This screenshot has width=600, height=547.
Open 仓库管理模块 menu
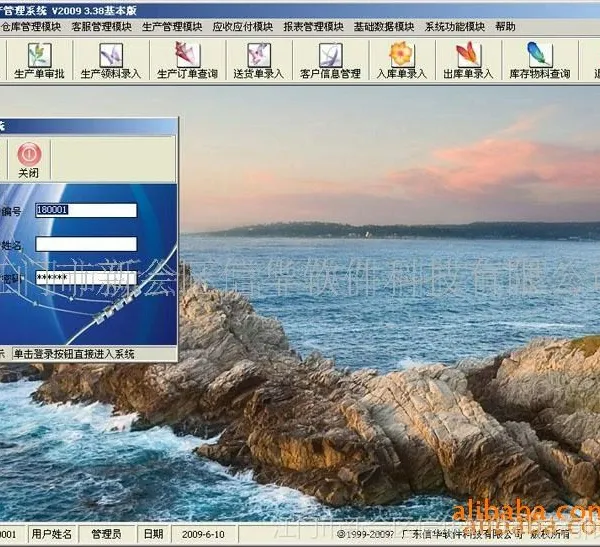click(x=31, y=27)
